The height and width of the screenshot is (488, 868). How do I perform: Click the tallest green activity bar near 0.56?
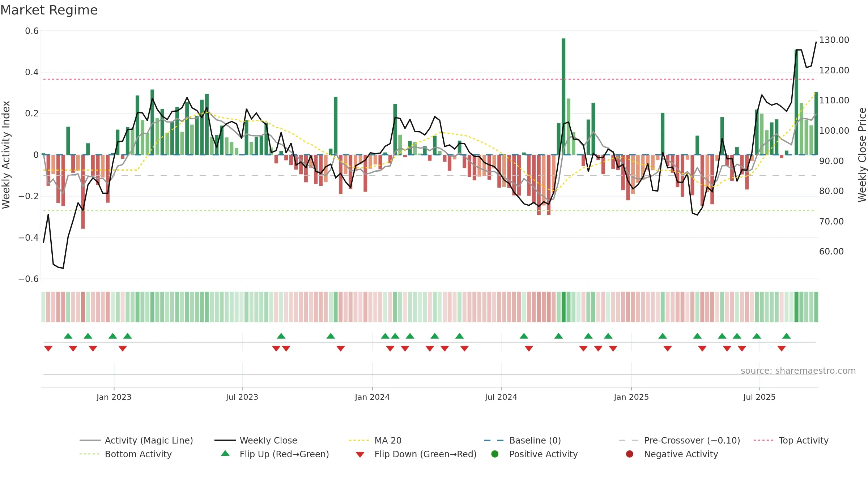[563, 97]
